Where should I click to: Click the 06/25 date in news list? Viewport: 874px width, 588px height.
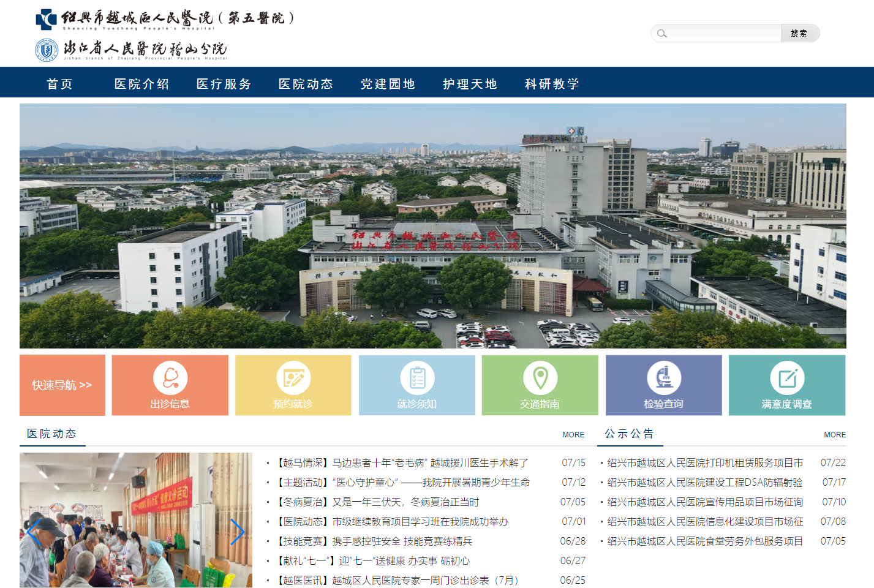[x=573, y=581]
